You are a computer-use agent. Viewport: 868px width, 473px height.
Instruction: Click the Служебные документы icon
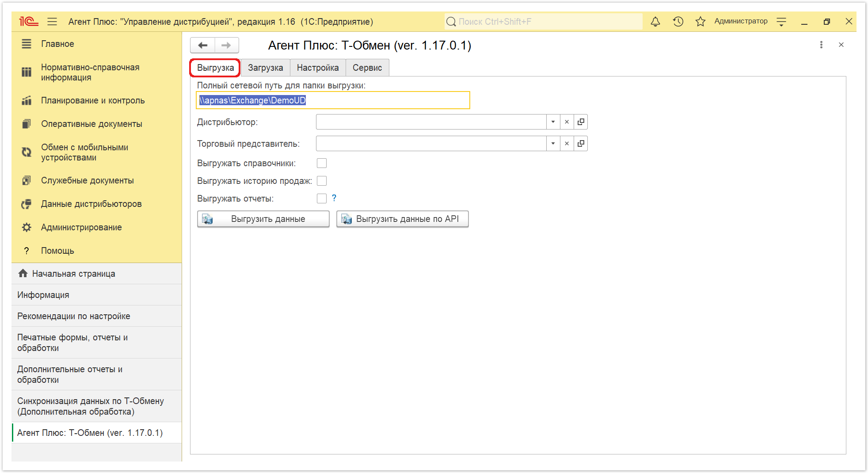point(27,180)
